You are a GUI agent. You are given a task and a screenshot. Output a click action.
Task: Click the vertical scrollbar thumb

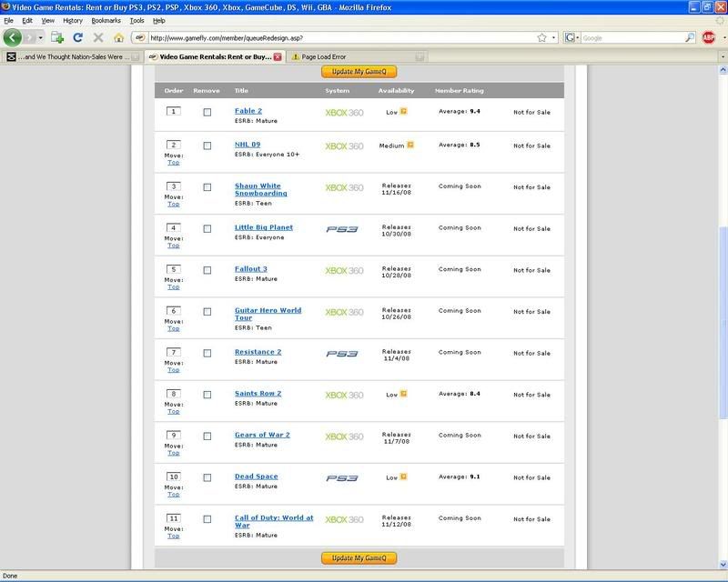(x=723, y=323)
